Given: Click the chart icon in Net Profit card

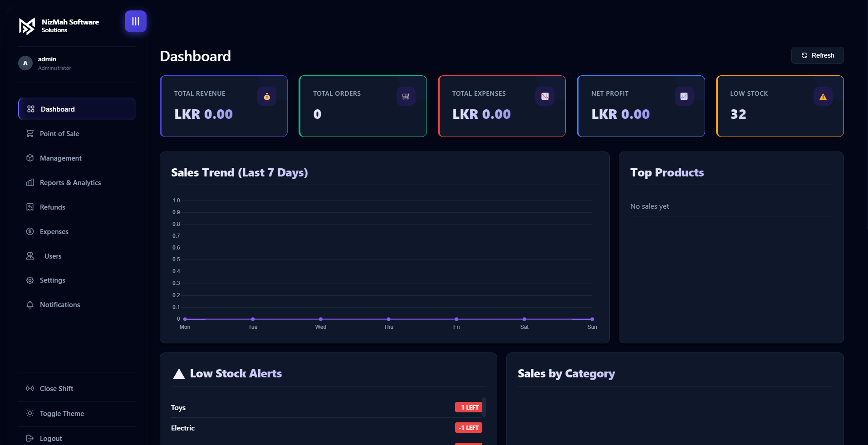Looking at the screenshot, I should click(x=684, y=96).
